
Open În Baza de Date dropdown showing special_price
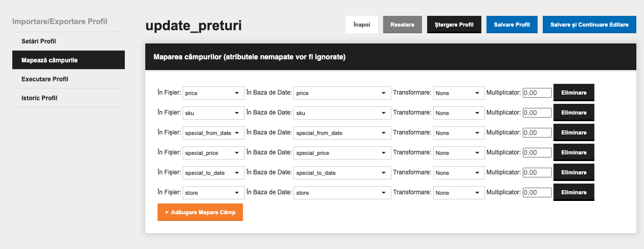tap(342, 153)
